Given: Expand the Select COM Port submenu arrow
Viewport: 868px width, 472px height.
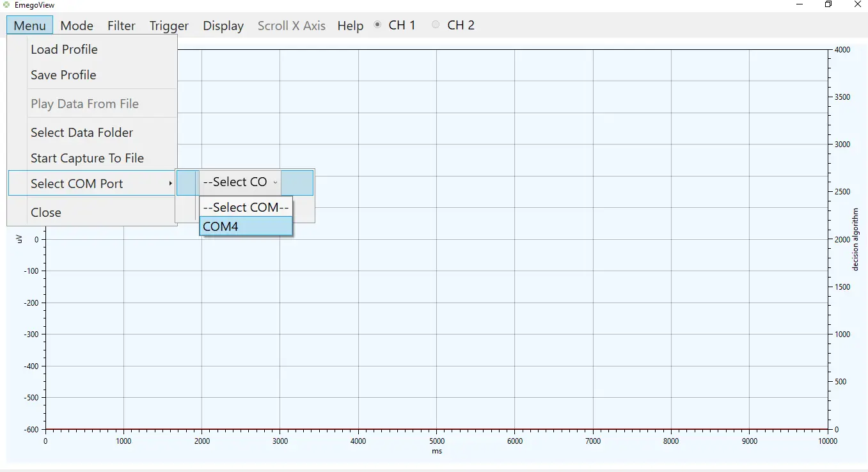Looking at the screenshot, I should (170, 184).
